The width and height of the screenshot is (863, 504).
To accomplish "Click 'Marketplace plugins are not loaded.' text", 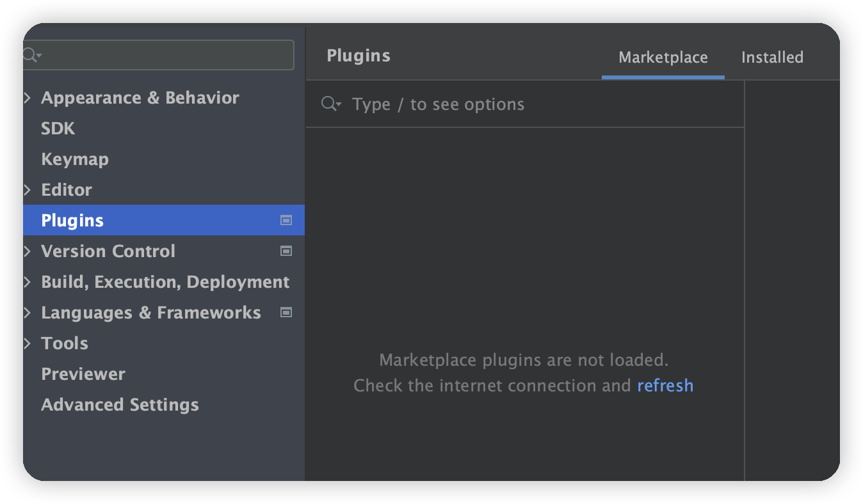I will tap(524, 360).
